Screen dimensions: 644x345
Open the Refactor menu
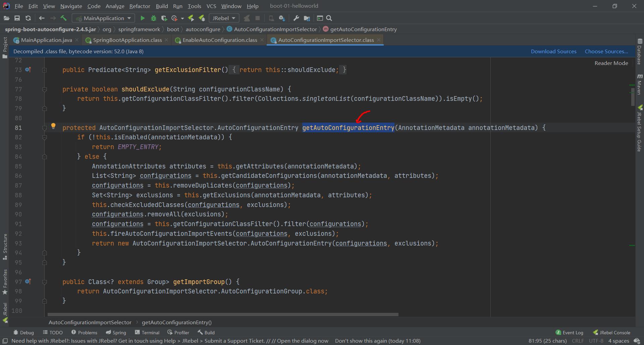coord(140,6)
